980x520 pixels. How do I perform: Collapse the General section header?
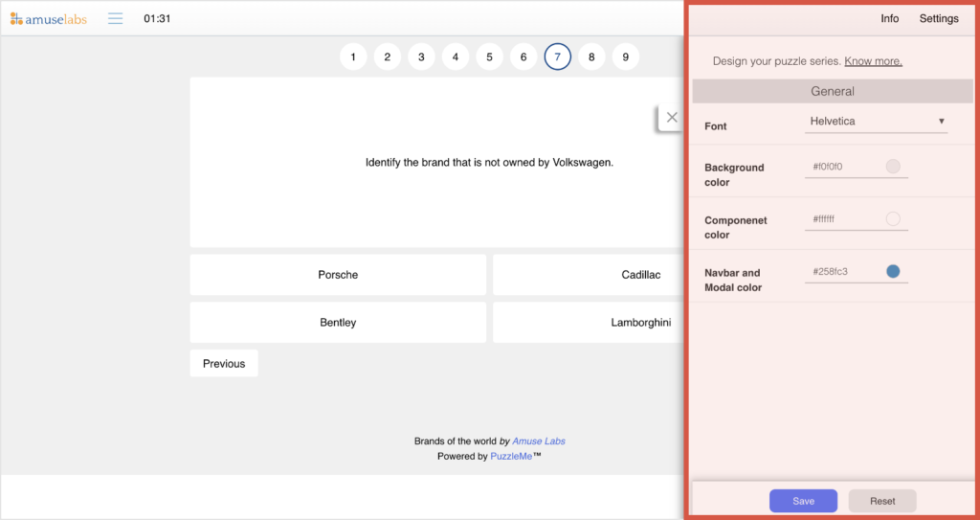[833, 91]
